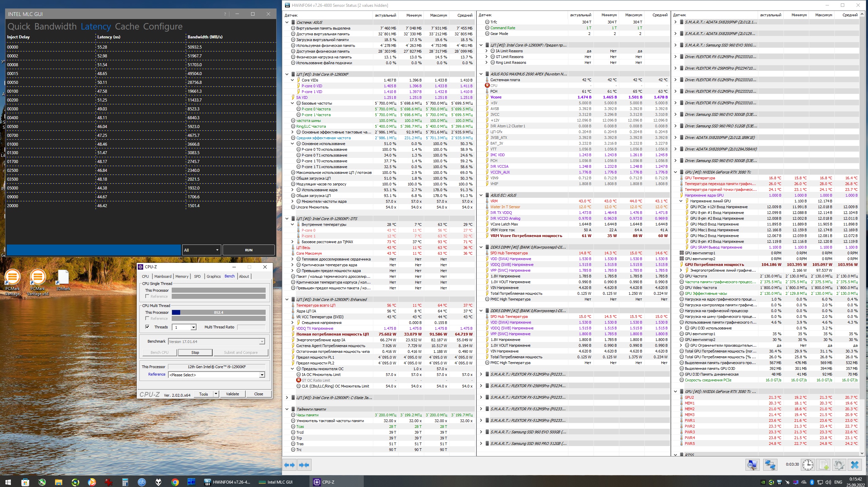The height and width of the screenshot is (487, 868).
Task: Click HWiNFO reset clock icon
Action: click(x=808, y=465)
